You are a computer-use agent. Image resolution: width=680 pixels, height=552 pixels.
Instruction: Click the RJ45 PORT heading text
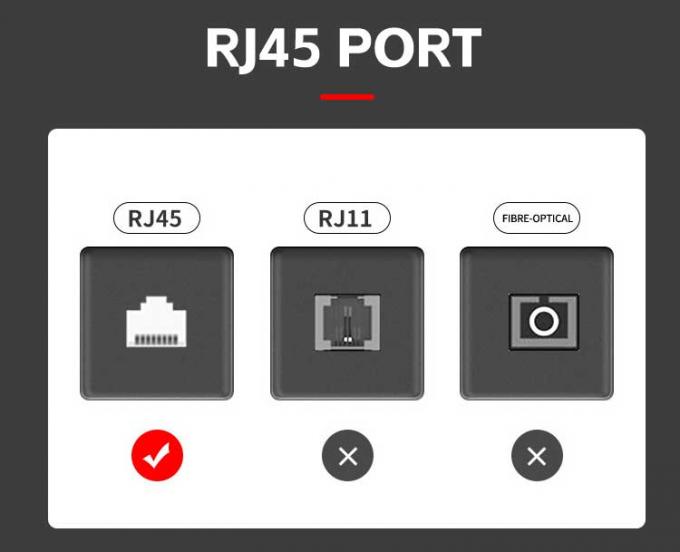[x=343, y=48]
